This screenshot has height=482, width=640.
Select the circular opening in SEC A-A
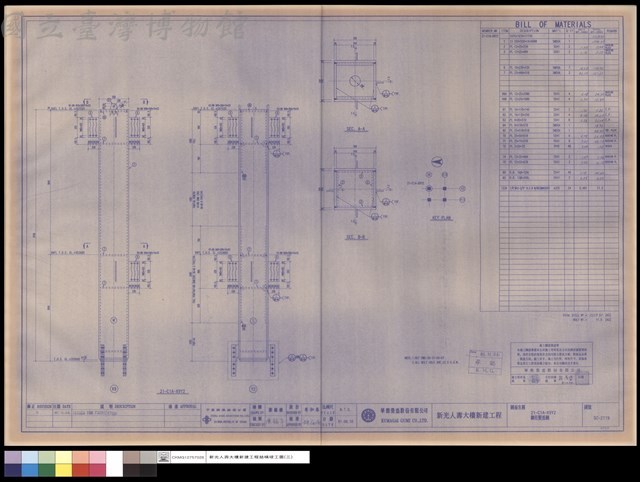pyautogui.click(x=355, y=80)
